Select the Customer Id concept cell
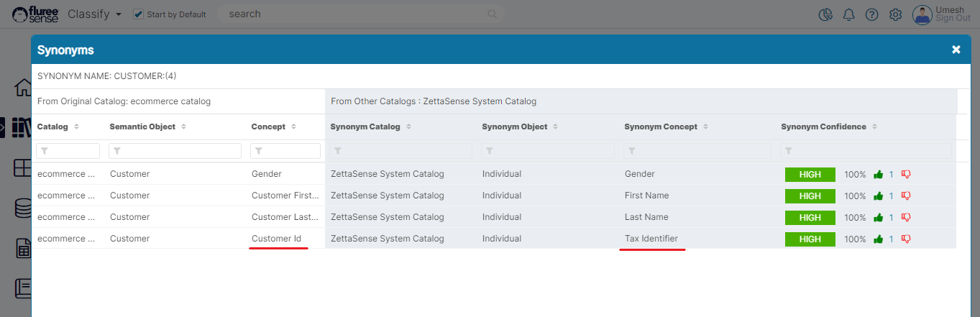The height and width of the screenshot is (317, 980). pos(276,239)
